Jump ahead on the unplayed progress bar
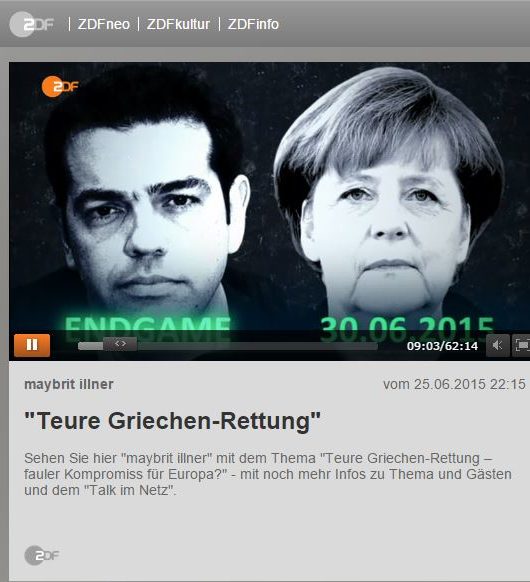This screenshot has width=530, height=582. pos(257,346)
